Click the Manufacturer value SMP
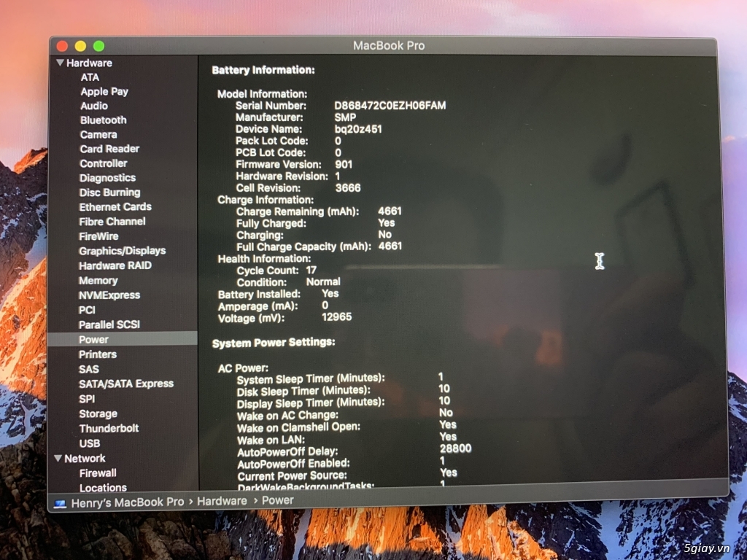The width and height of the screenshot is (747, 560). point(345,117)
